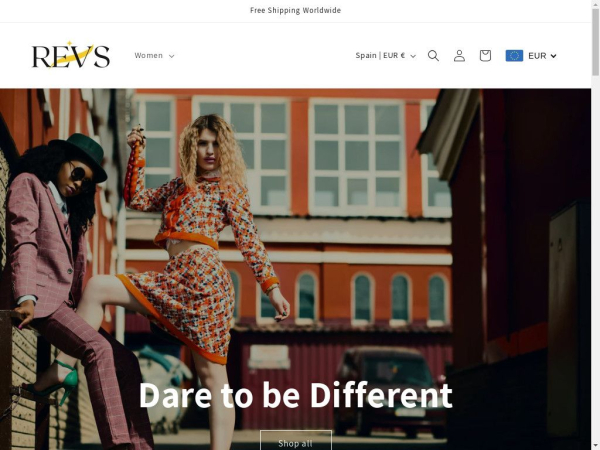Open the Spain | EUR € country selector
Screen dimensions: 600x450
pos(385,55)
